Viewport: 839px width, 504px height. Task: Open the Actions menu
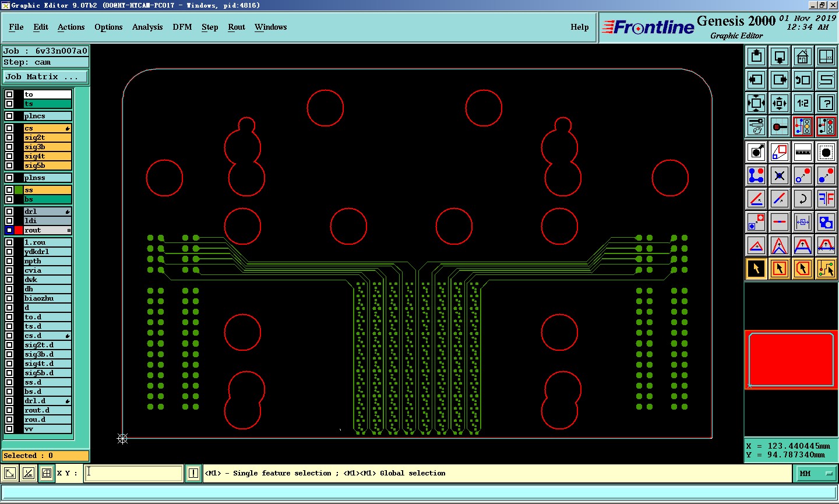pos(71,27)
